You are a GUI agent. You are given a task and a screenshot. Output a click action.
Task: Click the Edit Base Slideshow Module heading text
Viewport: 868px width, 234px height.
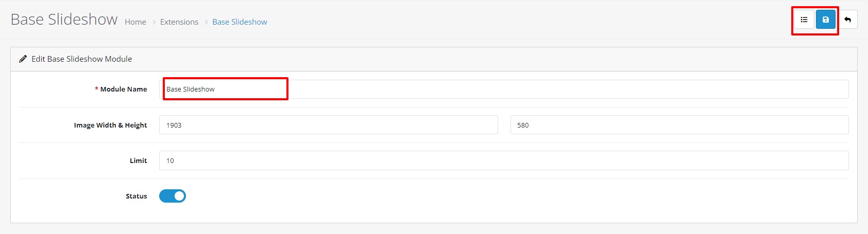(x=81, y=59)
